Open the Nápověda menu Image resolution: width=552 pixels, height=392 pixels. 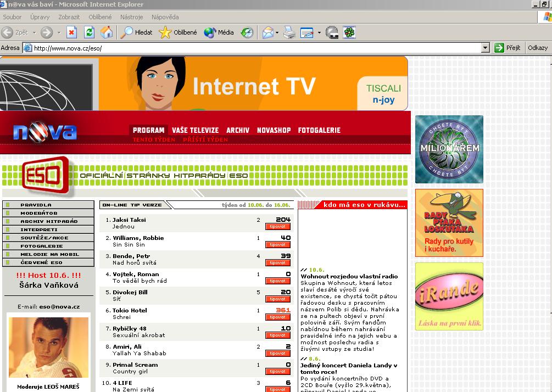[165, 17]
